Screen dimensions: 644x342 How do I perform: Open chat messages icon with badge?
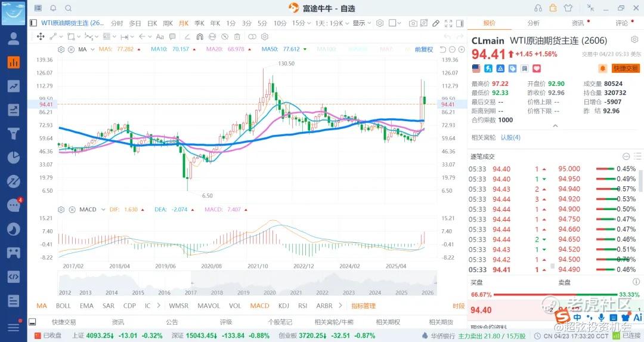(14, 205)
